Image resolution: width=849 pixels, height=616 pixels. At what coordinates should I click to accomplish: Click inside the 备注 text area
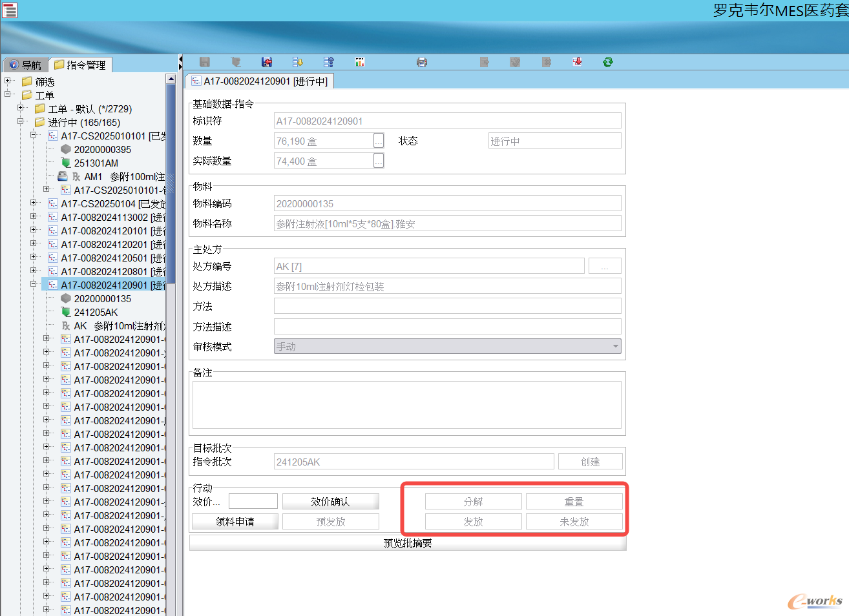click(x=407, y=405)
